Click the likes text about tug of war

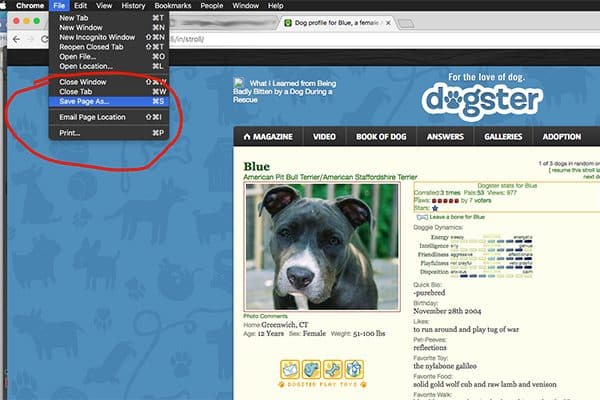click(x=466, y=329)
